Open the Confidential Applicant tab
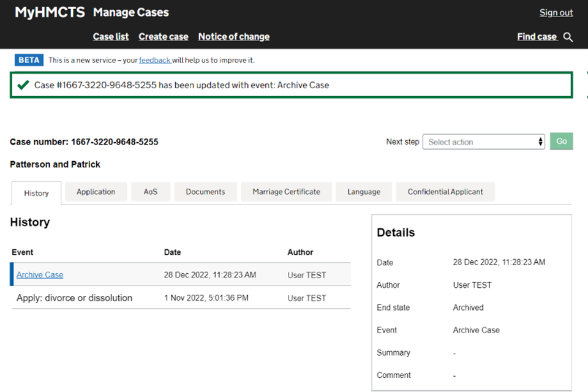Image resolution: width=588 pixels, height=392 pixels. click(445, 192)
